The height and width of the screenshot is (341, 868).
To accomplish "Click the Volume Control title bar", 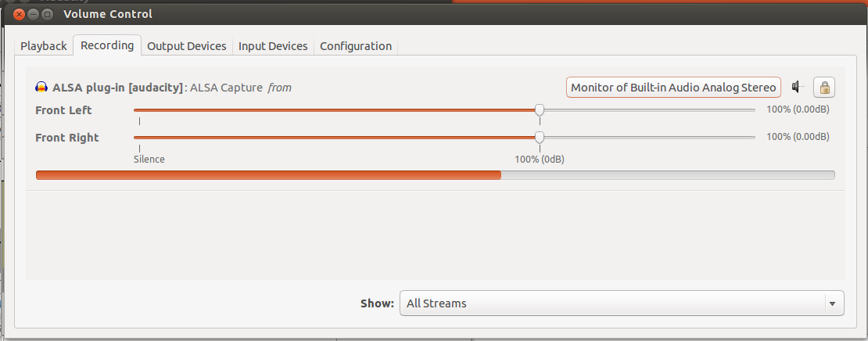I will 391,14.
